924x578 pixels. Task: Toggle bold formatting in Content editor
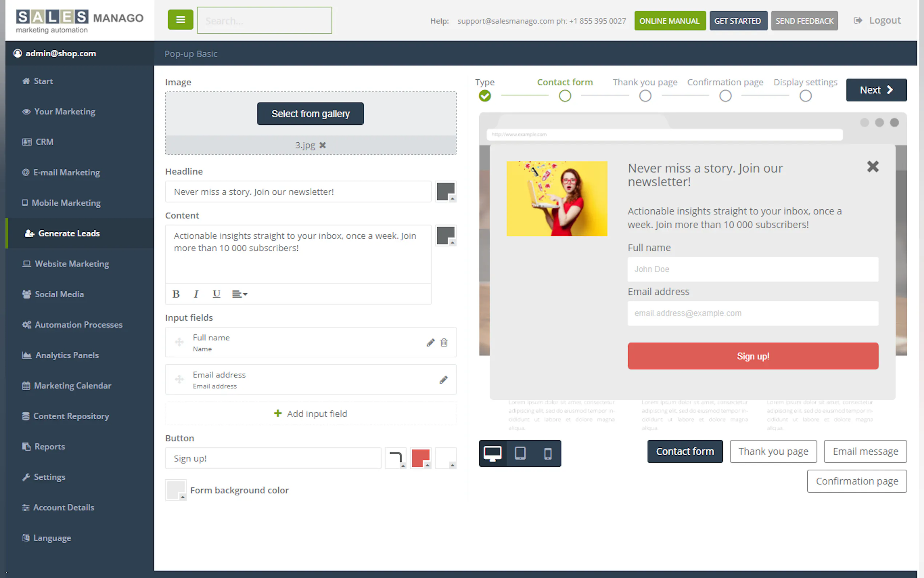(x=176, y=294)
